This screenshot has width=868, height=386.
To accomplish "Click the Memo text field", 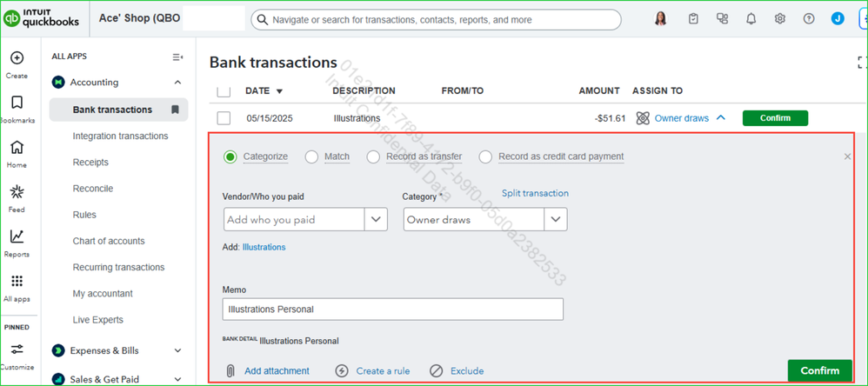I will click(392, 309).
